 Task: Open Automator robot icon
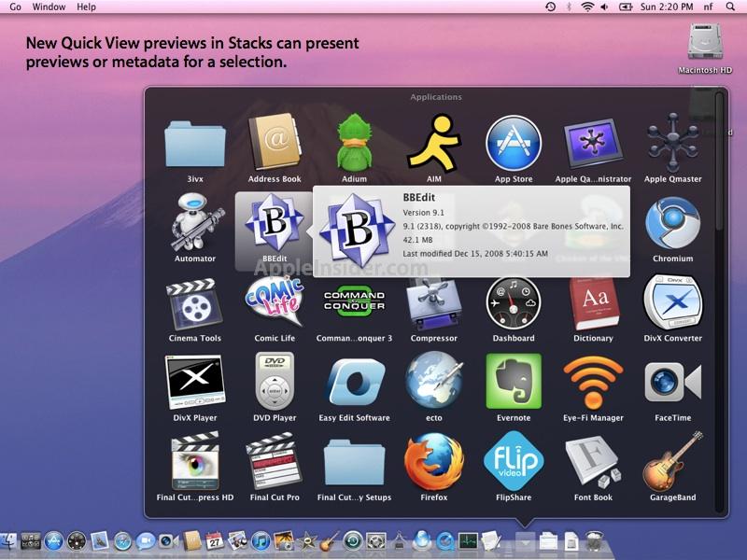pos(195,222)
